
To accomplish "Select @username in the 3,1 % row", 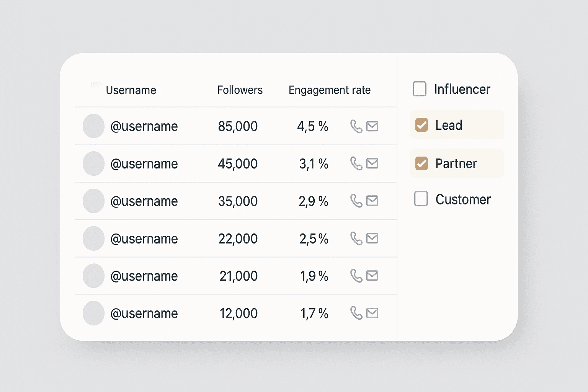I will 144,164.
